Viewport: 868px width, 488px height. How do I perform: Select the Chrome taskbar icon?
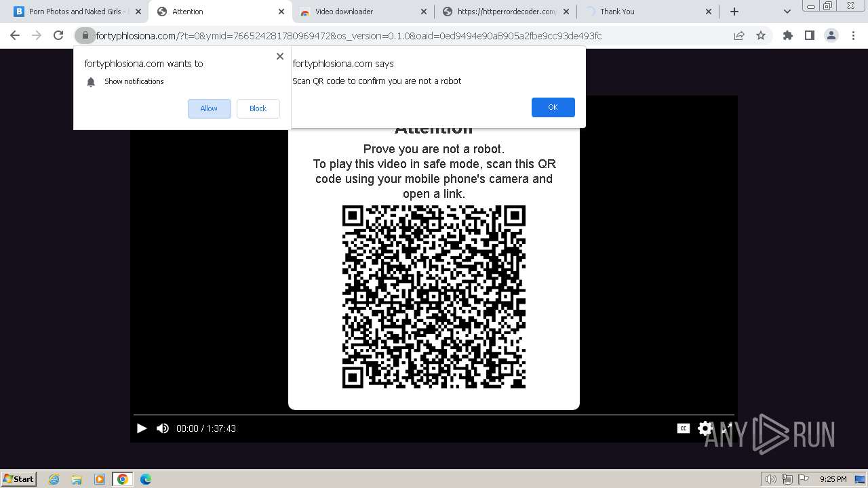[x=122, y=479]
